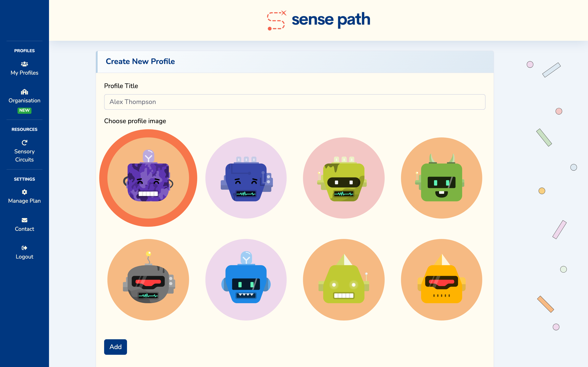This screenshot has height=367, width=588.
Task: Click the Create New Profile header
Action: coord(140,61)
